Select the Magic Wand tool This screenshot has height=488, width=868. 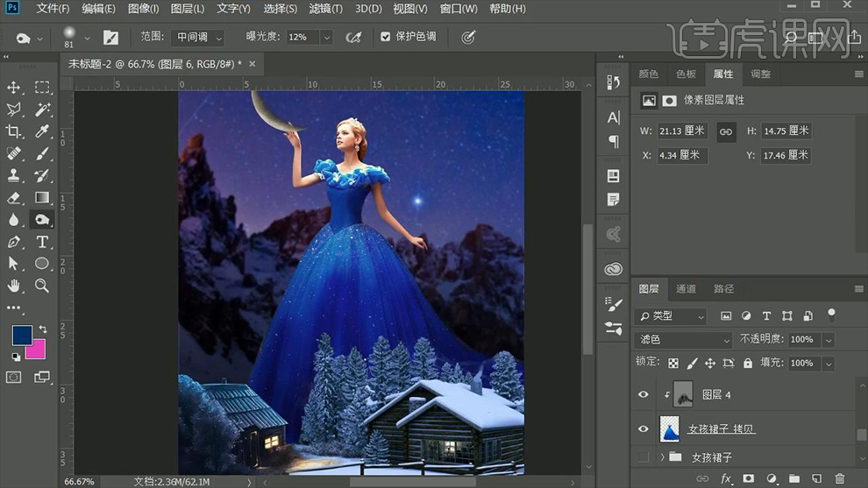tap(42, 110)
